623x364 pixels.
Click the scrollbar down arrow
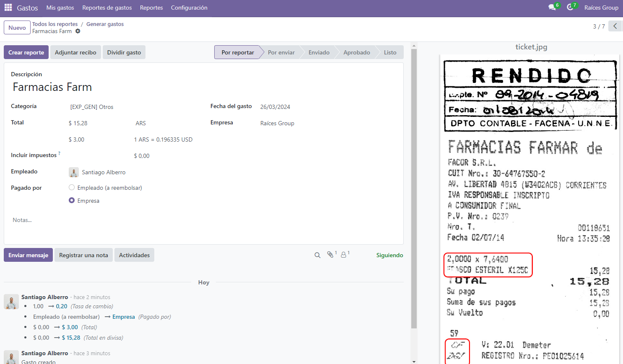414,361
